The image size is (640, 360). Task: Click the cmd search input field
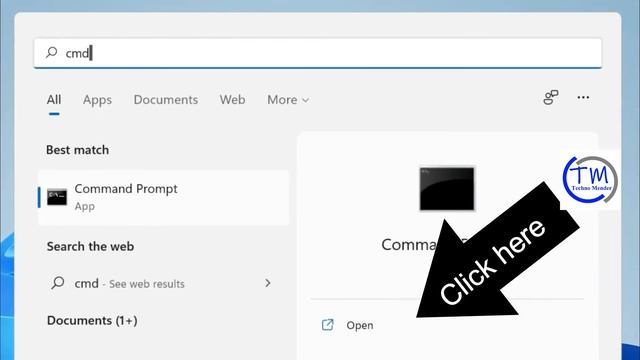[x=318, y=53]
